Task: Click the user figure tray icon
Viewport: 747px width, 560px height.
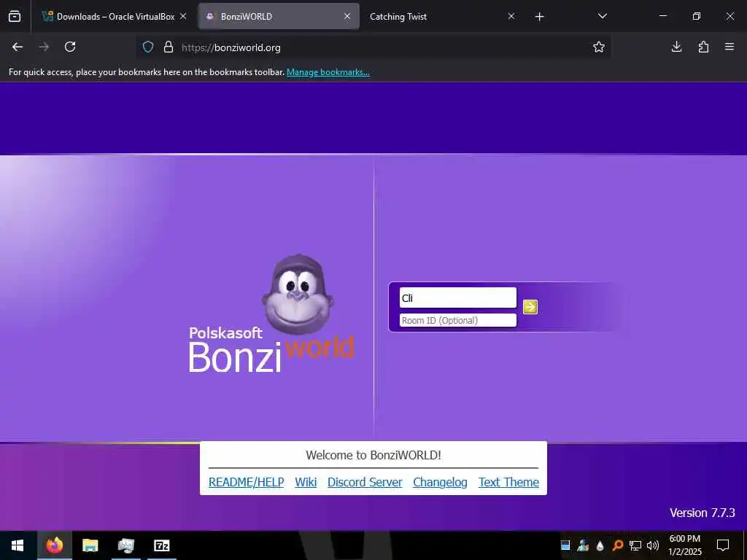Action: click(x=583, y=545)
